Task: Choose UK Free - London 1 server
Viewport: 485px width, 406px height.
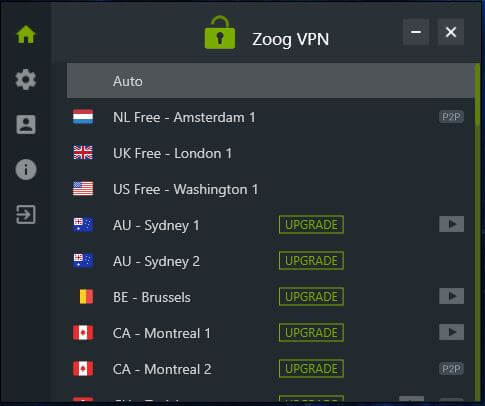Action: [x=271, y=153]
